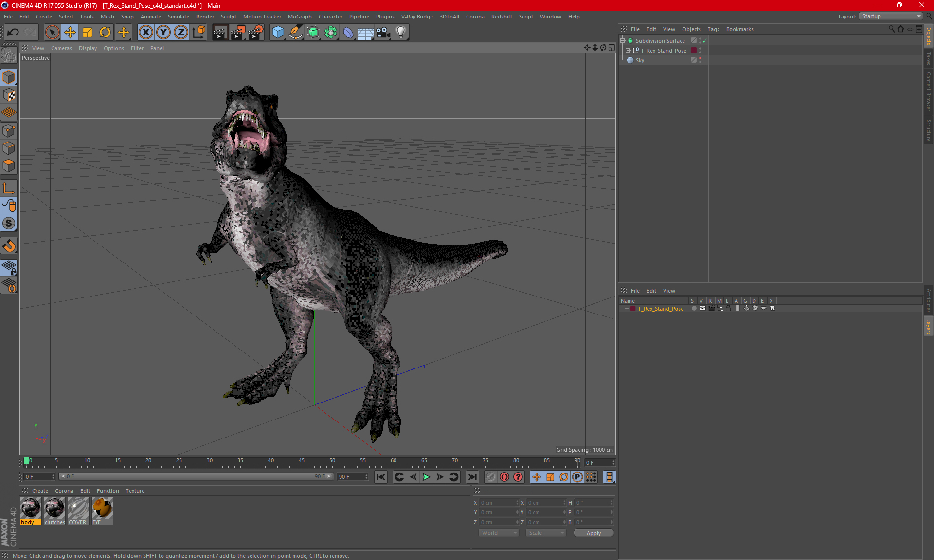The height and width of the screenshot is (560, 934).
Task: Toggle X axis lock
Action: pos(145,32)
